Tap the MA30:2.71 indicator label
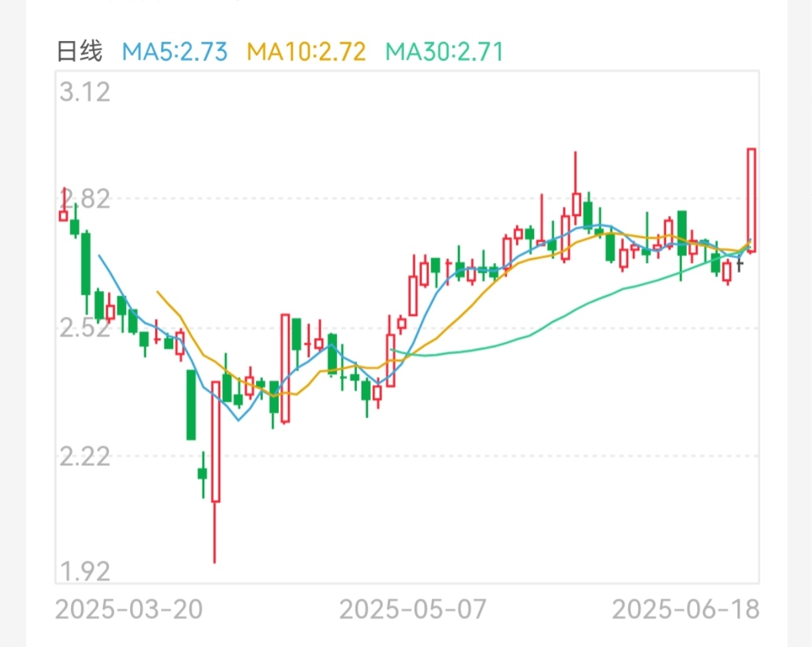812x647 pixels. (x=444, y=51)
